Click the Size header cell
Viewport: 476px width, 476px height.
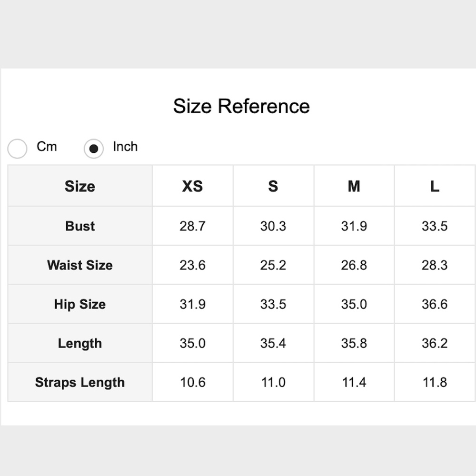[80, 186]
